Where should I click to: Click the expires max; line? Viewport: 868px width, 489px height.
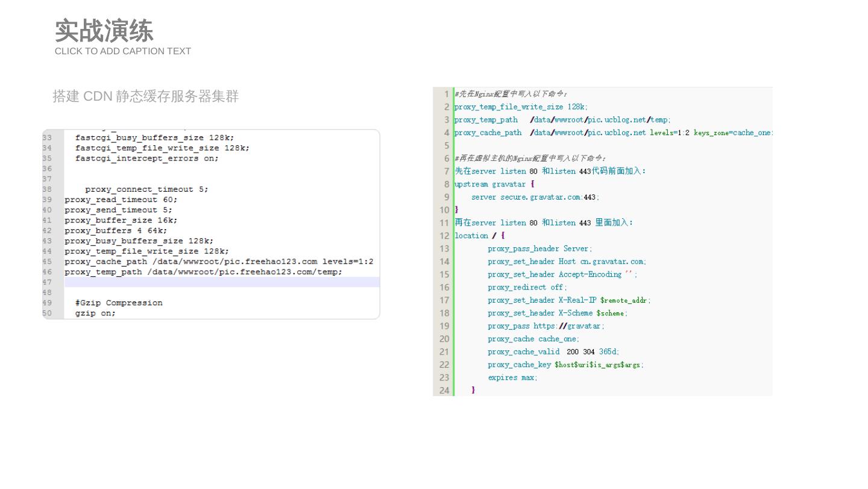pos(512,377)
